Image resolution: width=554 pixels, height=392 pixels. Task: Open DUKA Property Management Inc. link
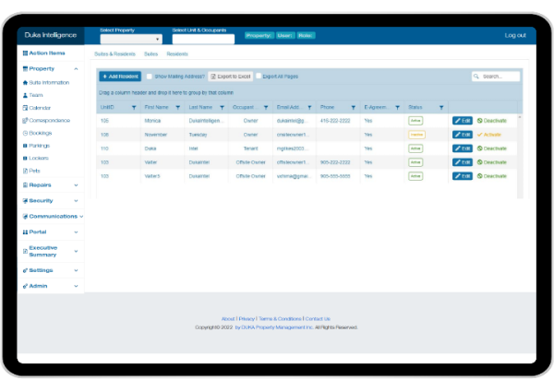[274, 327]
